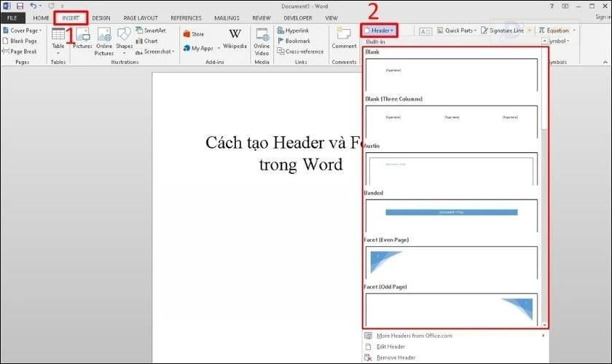
Task: Choose Edit Header menu entry
Action: (391, 347)
